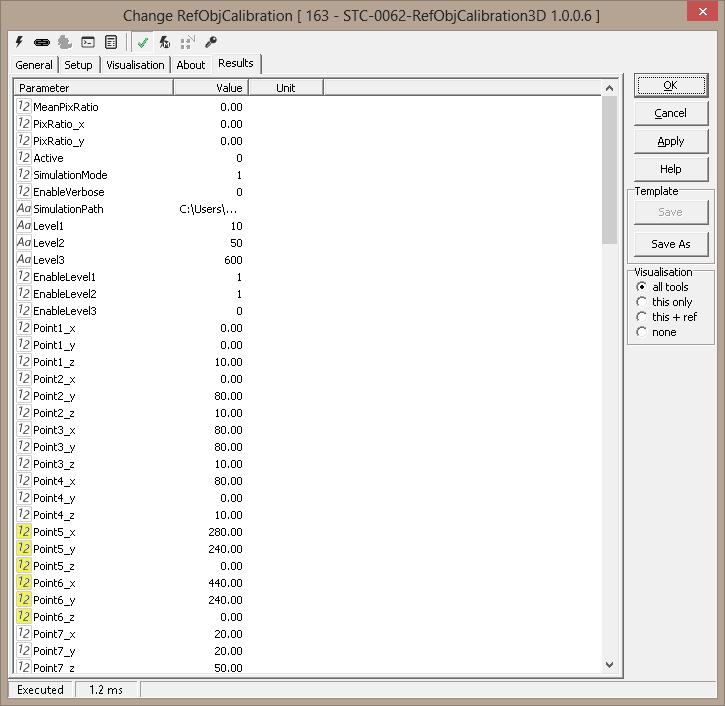This screenshot has width=725, height=706.
Task: Click the Save As template button
Action: tap(670, 244)
